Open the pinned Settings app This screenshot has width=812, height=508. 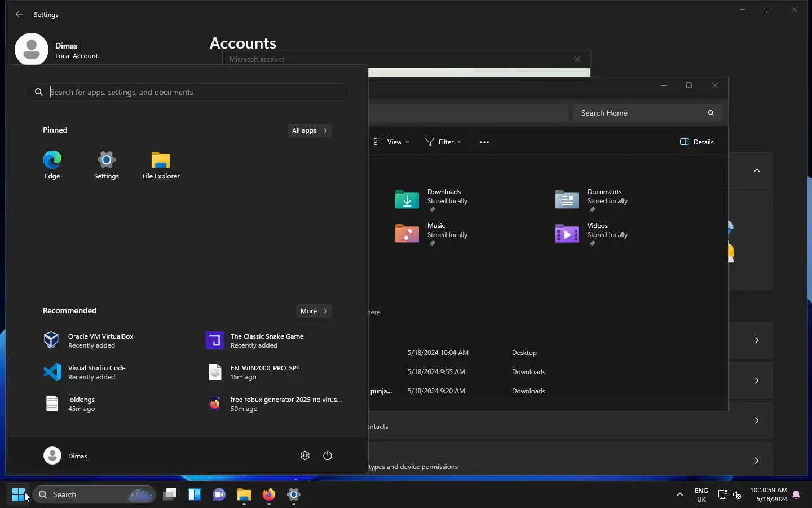[x=107, y=165]
